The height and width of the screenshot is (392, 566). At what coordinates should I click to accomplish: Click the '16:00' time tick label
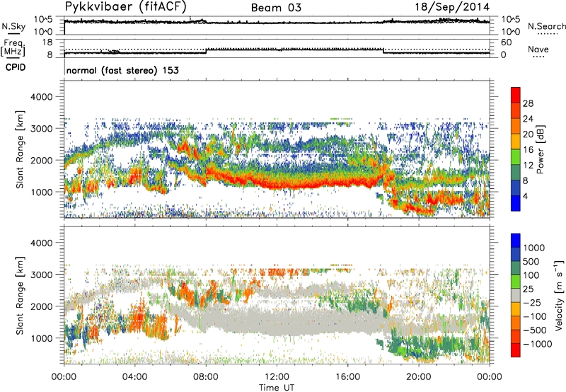click(x=347, y=377)
